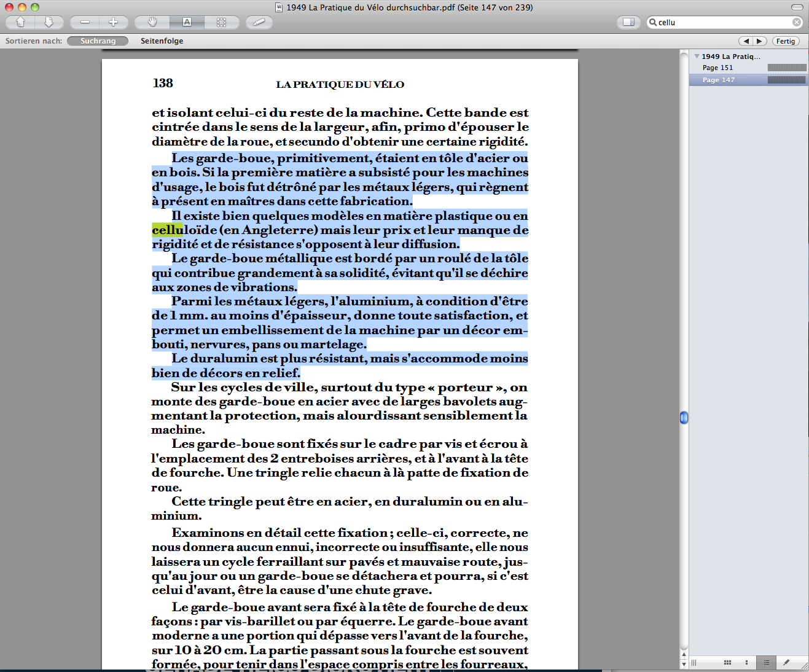
Task: Sort results by Suchrang
Action: [98, 41]
